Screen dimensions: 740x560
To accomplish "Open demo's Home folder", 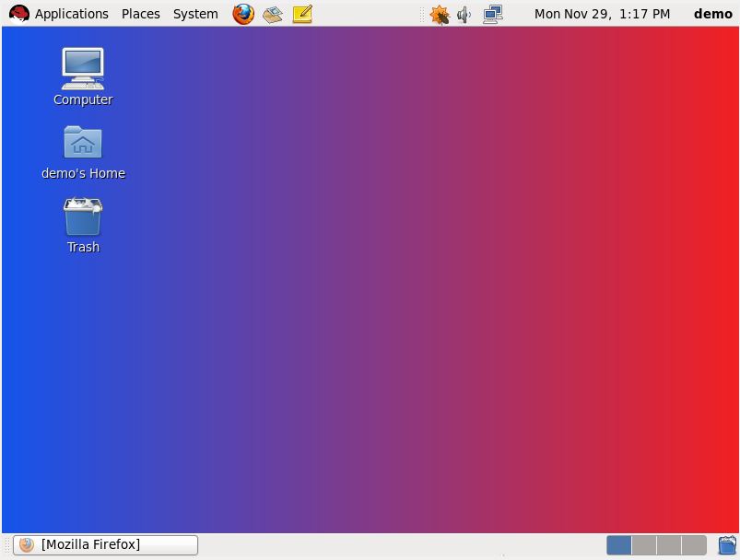I will [x=83, y=143].
